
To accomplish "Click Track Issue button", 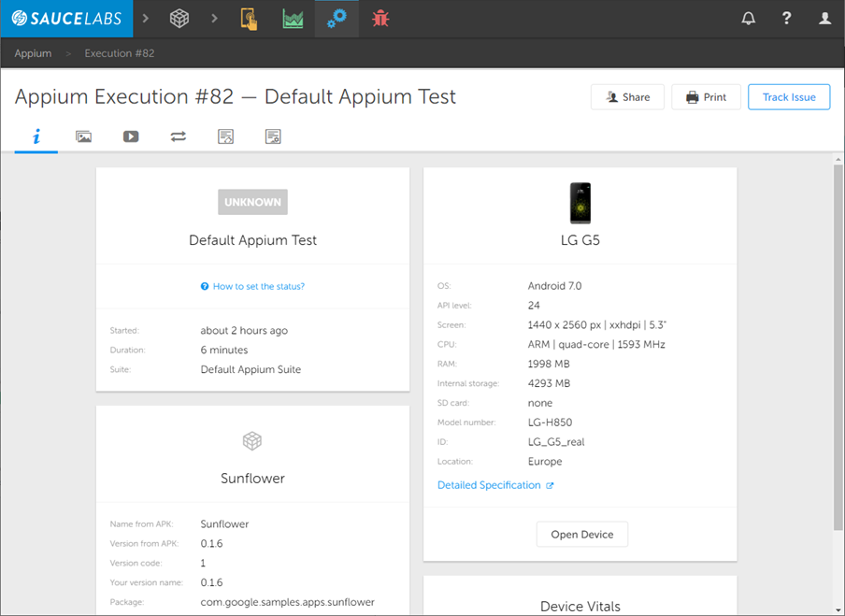I will (x=789, y=97).
